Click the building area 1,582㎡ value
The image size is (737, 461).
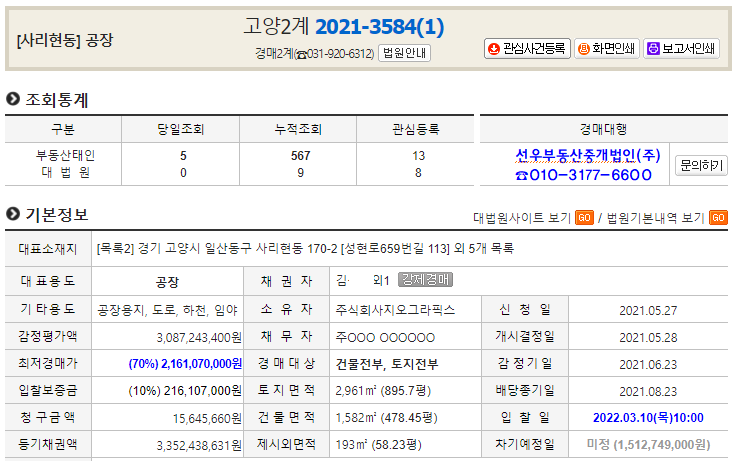point(386,417)
